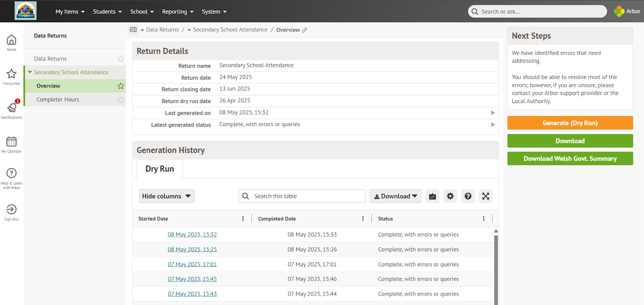The width and height of the screenshot is (644, 305).
Task: Select the Dry Run tab
Action: (x=160, y=169)
